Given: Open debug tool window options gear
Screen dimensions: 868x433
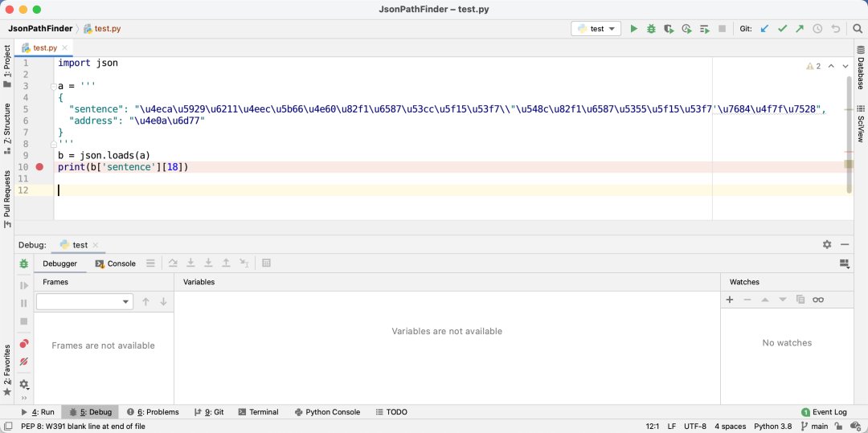Looking at the screenshot, I should pyautogui.click(x=827, y=244).
